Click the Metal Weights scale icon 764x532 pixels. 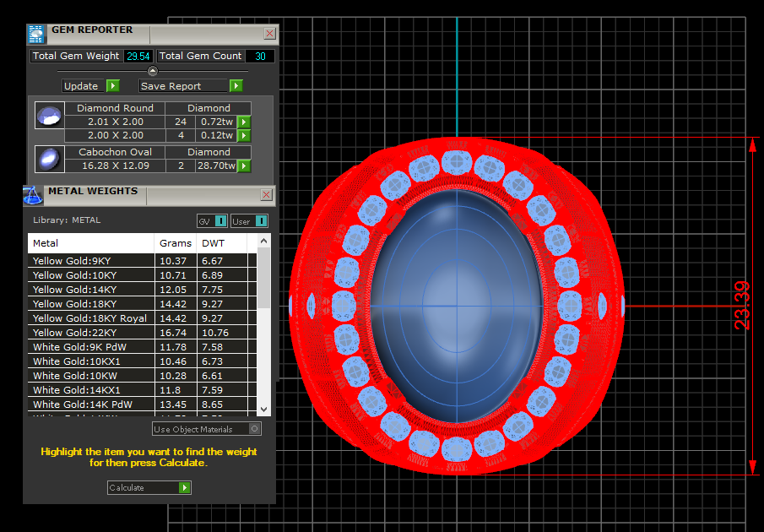pos(33,194)
